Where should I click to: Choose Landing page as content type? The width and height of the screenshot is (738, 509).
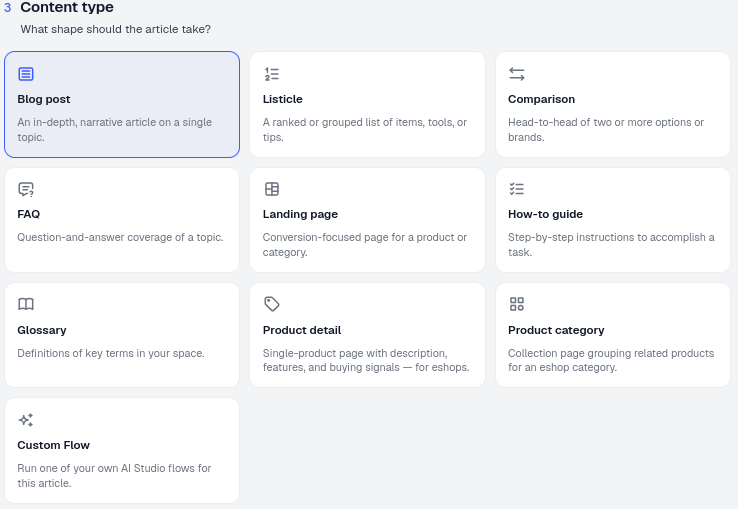tap(367, 220)
